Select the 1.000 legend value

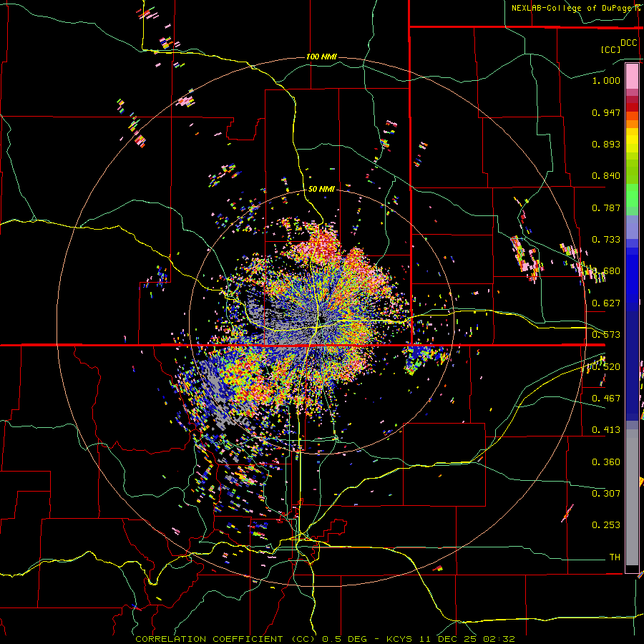click(606, 80)
